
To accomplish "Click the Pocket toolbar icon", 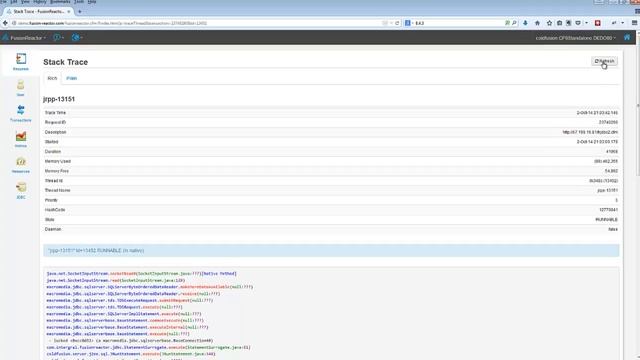I will [x=578, y=23].
